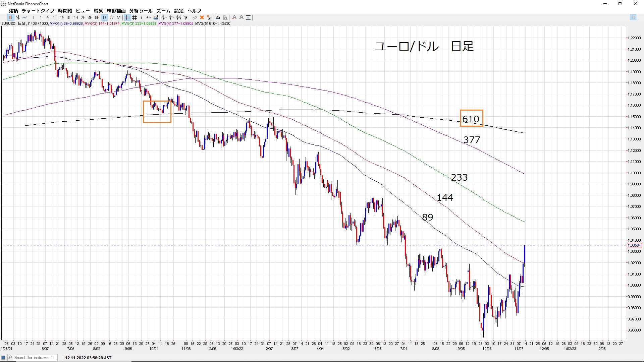Click the Search for instrument field
The image size is (644, 362).
[33, 358]
